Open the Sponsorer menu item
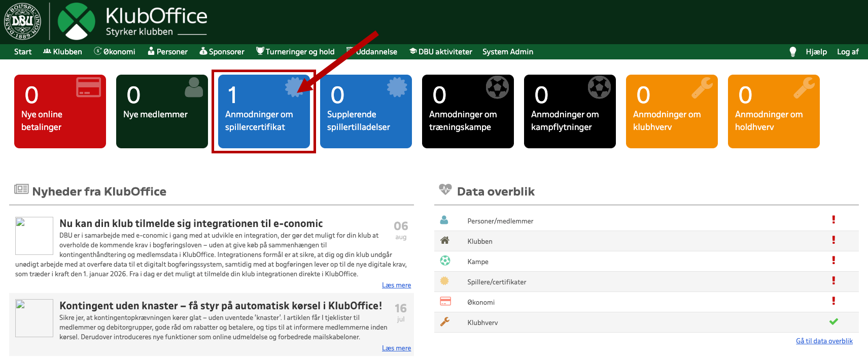The height and width of the screenshot is (357, 868). pyautogui.click(x=222, y=52)
